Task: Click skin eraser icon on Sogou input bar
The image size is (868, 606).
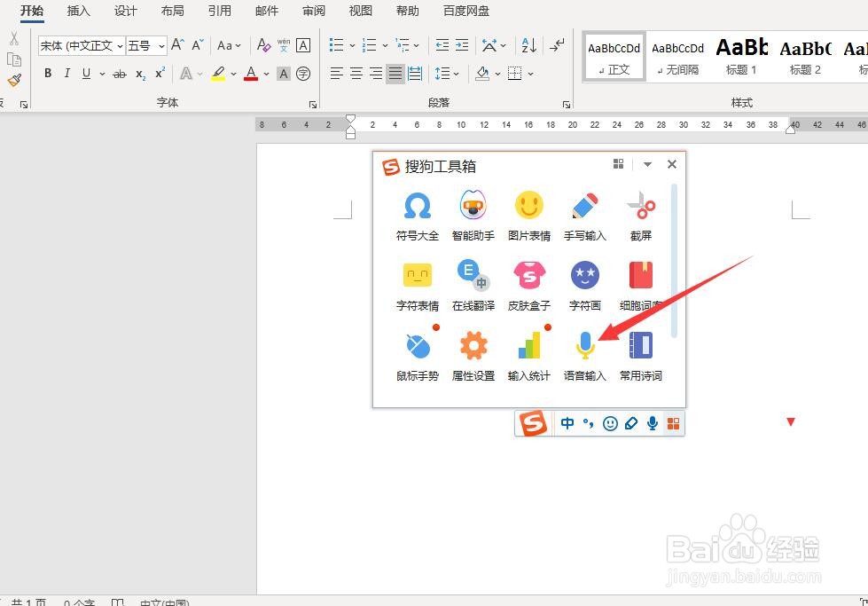Action: 631,424
